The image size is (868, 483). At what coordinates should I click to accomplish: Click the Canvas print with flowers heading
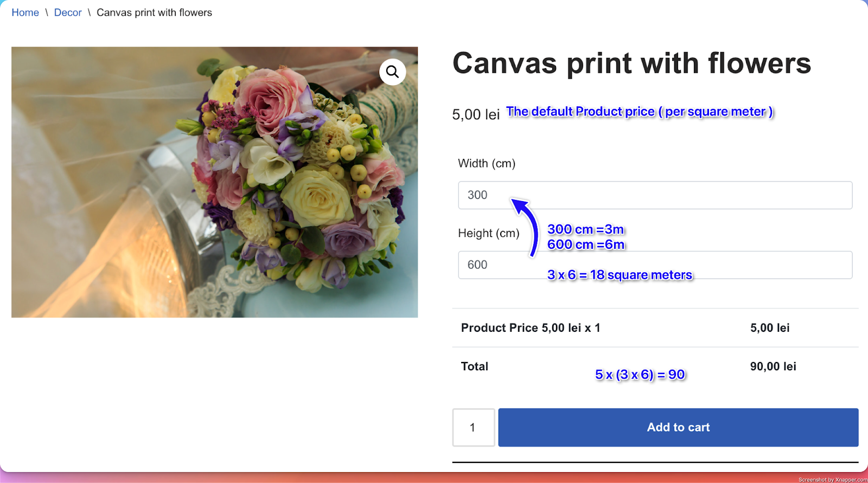(631, 63)
